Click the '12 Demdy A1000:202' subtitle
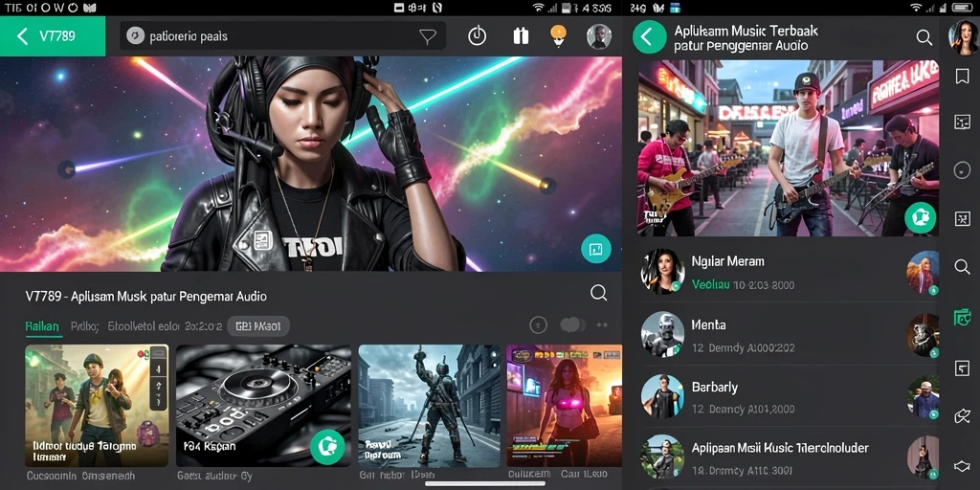This screenshot has height=490, width=980. 743,347
